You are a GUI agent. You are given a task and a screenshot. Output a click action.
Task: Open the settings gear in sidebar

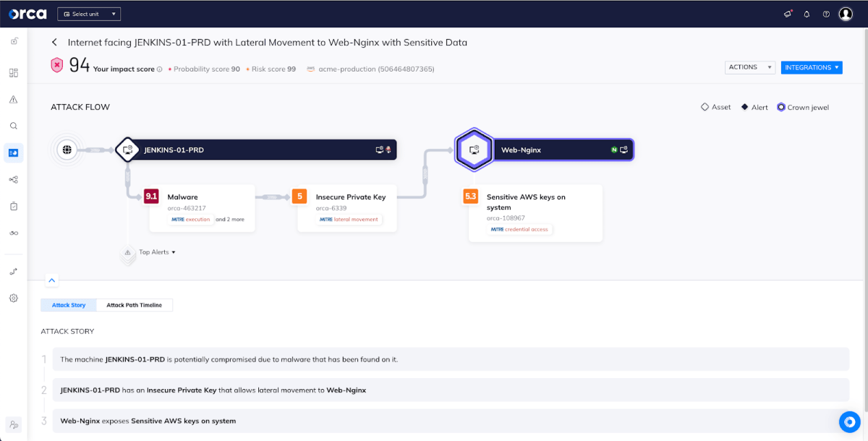click(13, 298)
